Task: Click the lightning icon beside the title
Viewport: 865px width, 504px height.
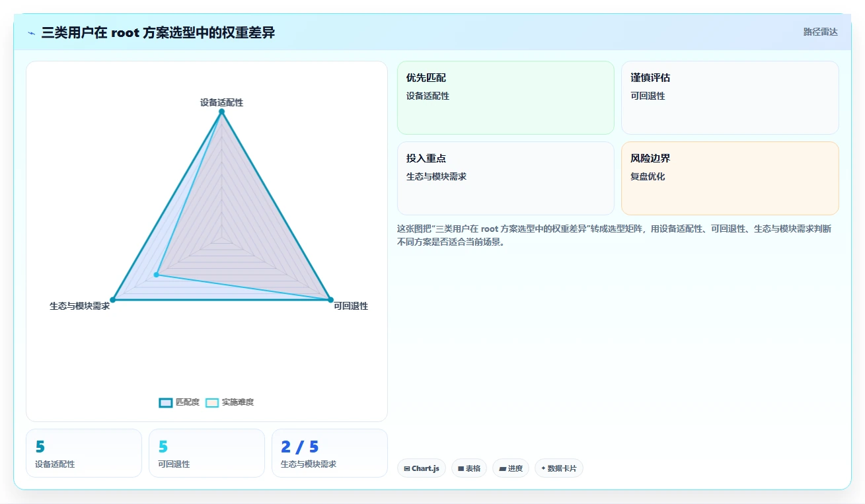Action: tap(32, 33)
